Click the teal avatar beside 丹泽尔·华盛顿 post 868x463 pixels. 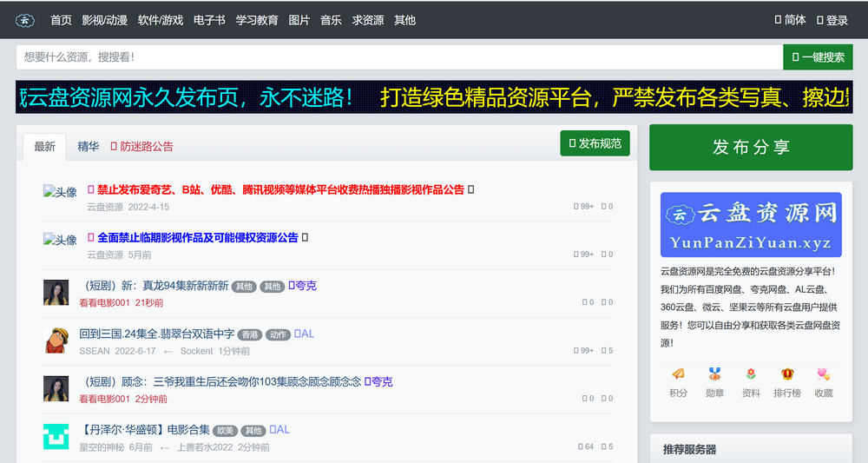56,436
